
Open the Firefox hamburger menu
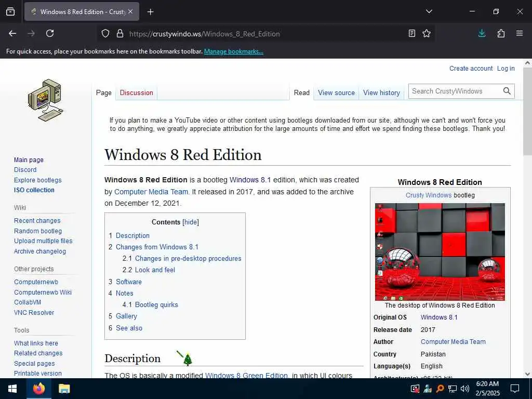520,33
